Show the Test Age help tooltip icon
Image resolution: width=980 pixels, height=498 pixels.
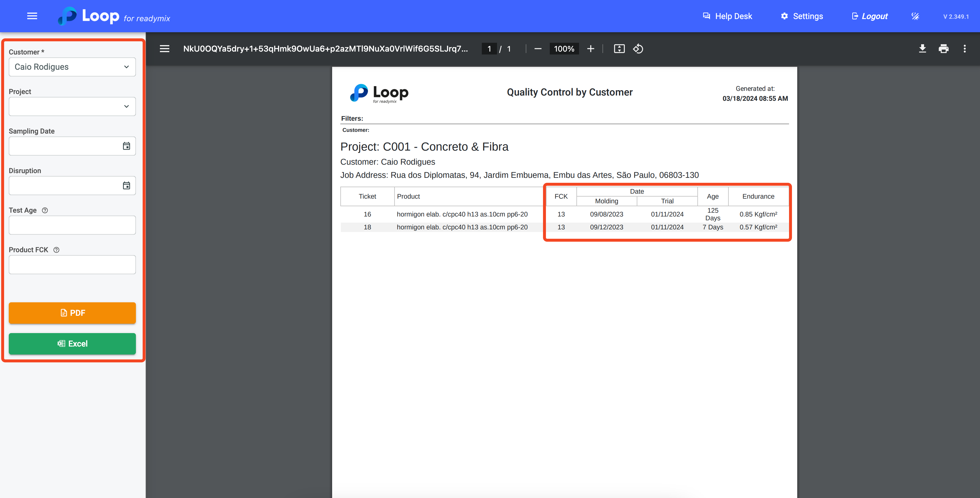click(x=45, y=210)
